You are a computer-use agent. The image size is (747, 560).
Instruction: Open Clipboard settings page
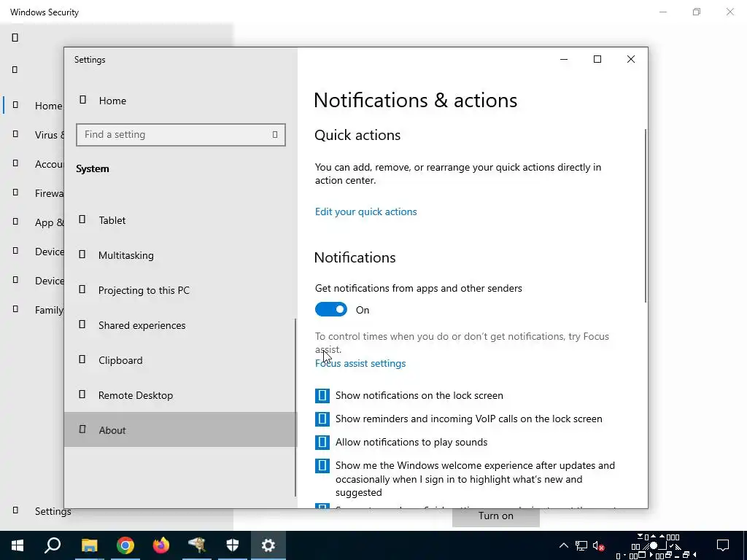(180, 360)
